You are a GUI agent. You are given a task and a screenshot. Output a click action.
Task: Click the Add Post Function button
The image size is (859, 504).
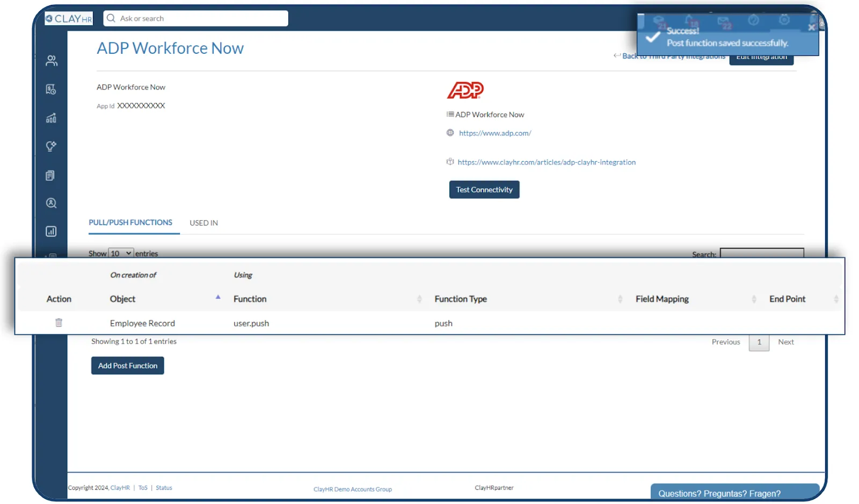pyautogui.click(x=128, y=366)
